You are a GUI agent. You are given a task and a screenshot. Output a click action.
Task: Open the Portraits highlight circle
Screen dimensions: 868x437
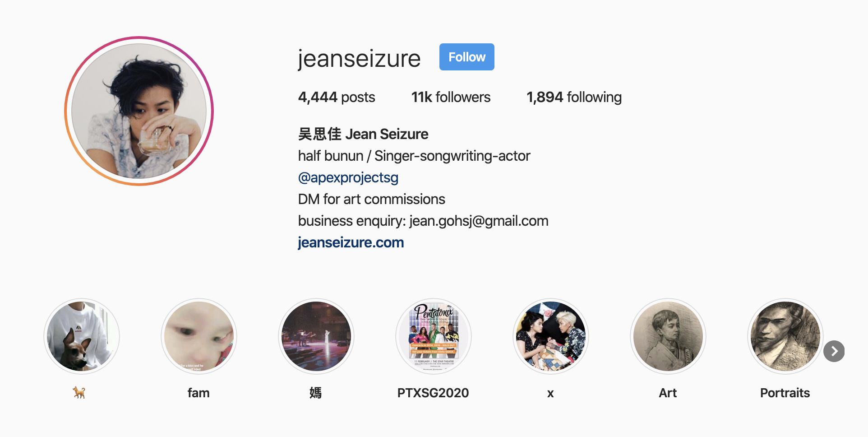coord(785,336)
